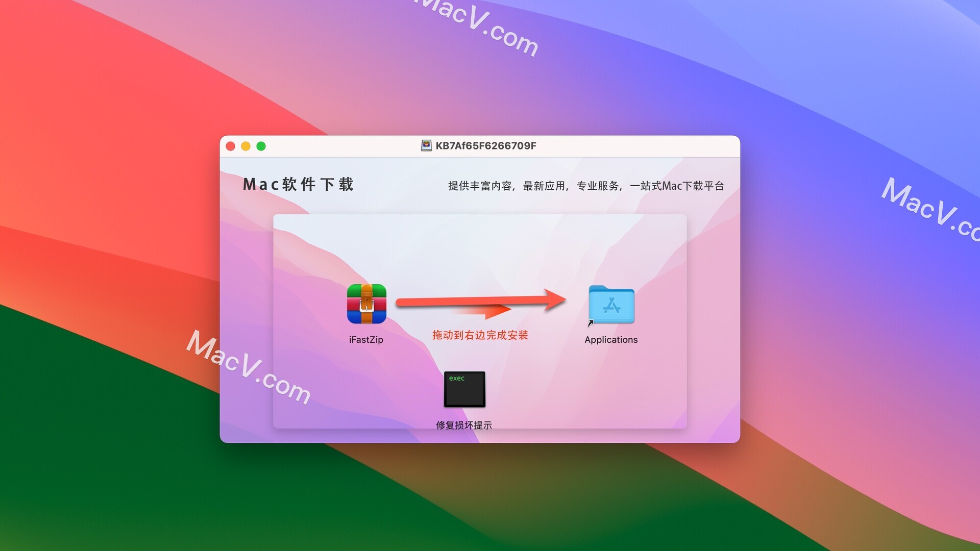Toggle the green fullscreen window button
The height and width of the screenshot is (551, 980).
261,146
